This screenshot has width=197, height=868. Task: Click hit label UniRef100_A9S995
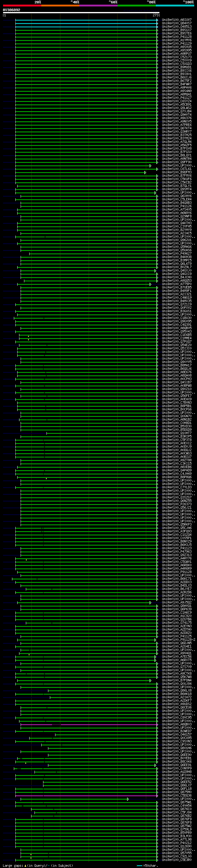point(176,50)
